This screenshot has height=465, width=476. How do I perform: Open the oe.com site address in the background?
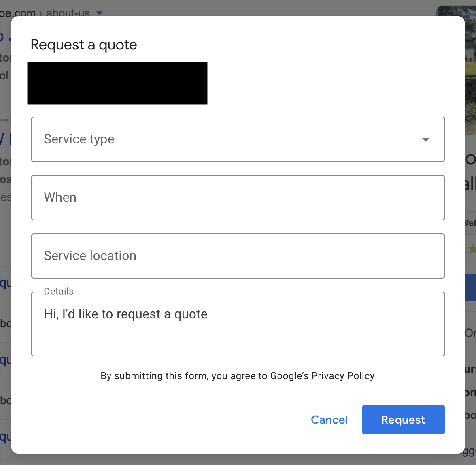click(18, 13)
